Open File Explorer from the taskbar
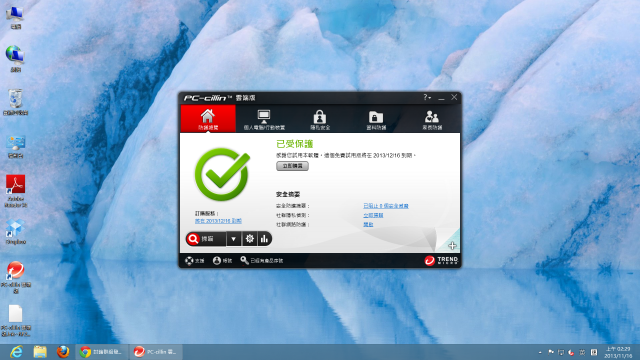640x360 pixels. point(40,352)
